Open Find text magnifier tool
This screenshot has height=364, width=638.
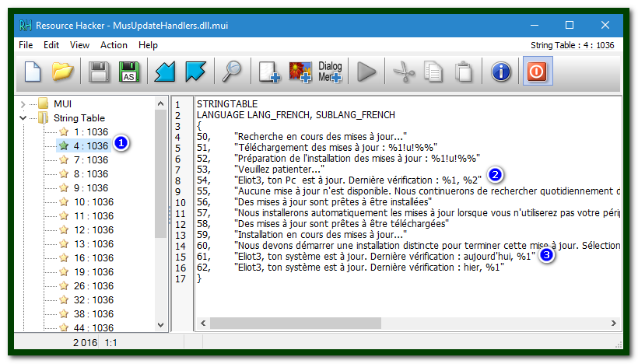(232, 72)
